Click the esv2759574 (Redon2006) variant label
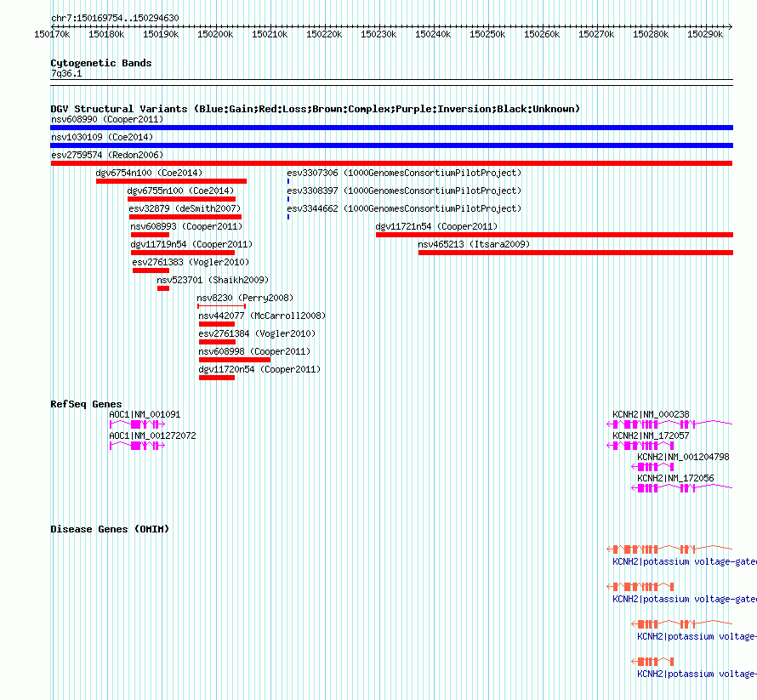The height and width of the screenshot is (700, 757). coord(107,155)
